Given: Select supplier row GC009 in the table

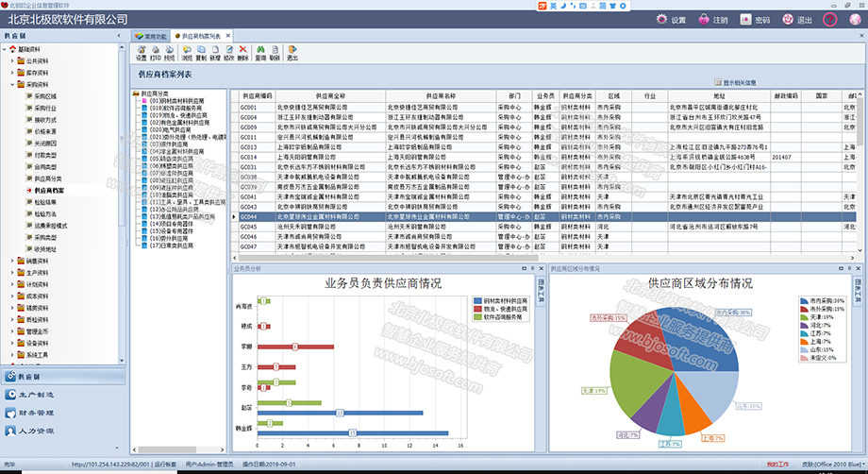Looking at the screenshot, I should pyautogui.click(x=249, y=126).
